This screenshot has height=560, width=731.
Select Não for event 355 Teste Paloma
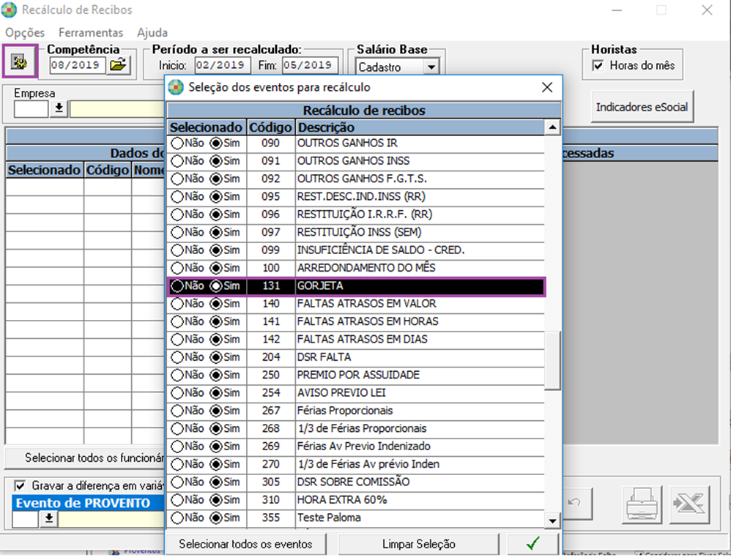[x=177, y=518]
